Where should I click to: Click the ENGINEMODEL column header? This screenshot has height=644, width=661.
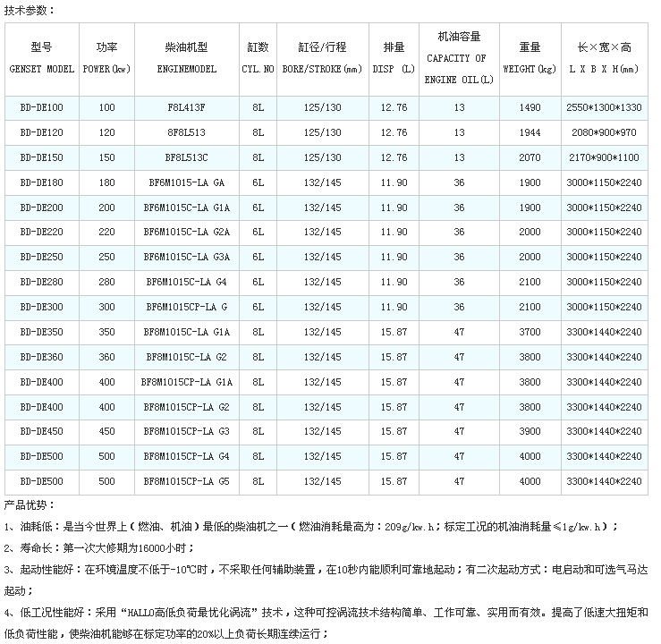[186, 57]
